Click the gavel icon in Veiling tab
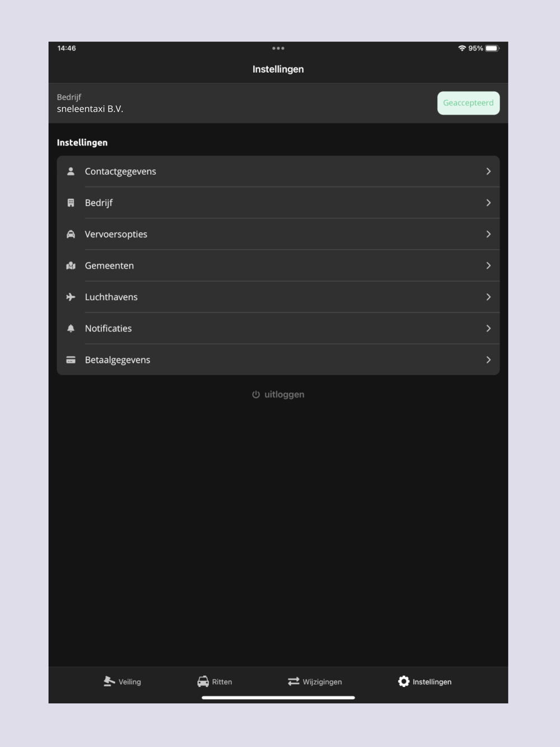The width and height of the screenshot is (560, 747). pos(109,681)
